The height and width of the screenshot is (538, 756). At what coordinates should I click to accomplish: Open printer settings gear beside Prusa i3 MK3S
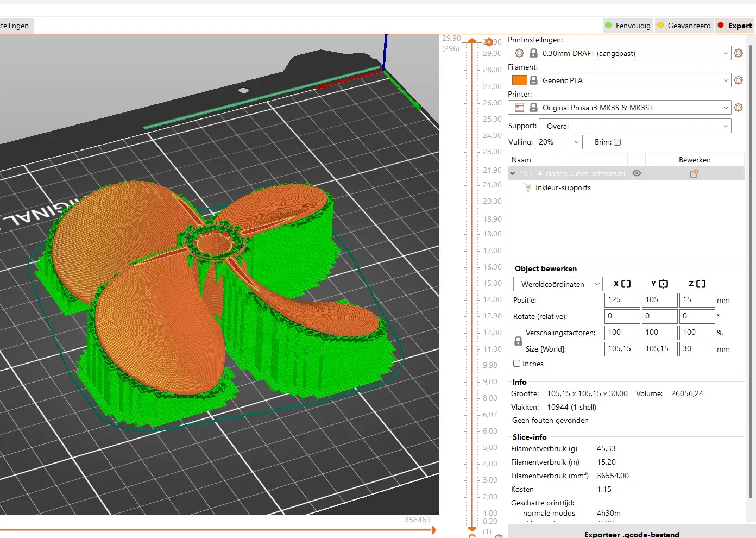pos(738,108)
